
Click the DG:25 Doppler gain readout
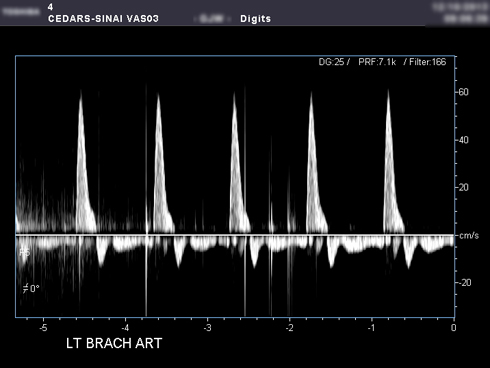click(334, 62)
